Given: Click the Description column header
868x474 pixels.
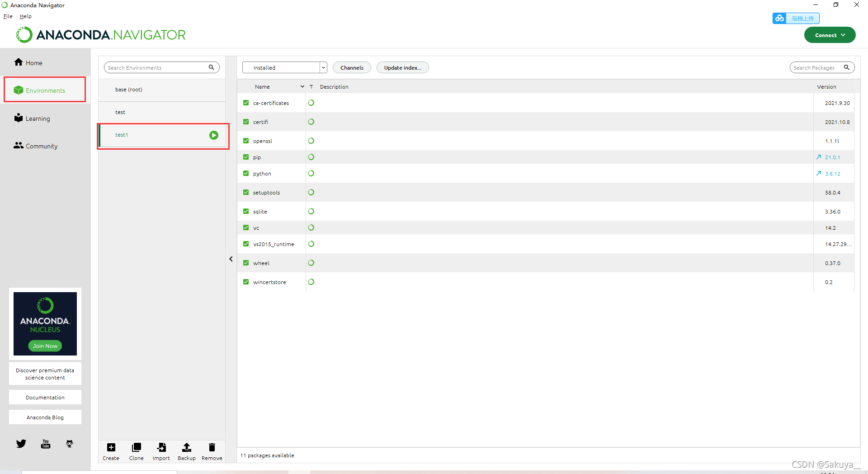Looking at the screenshot, I should [x=334, y=87].
